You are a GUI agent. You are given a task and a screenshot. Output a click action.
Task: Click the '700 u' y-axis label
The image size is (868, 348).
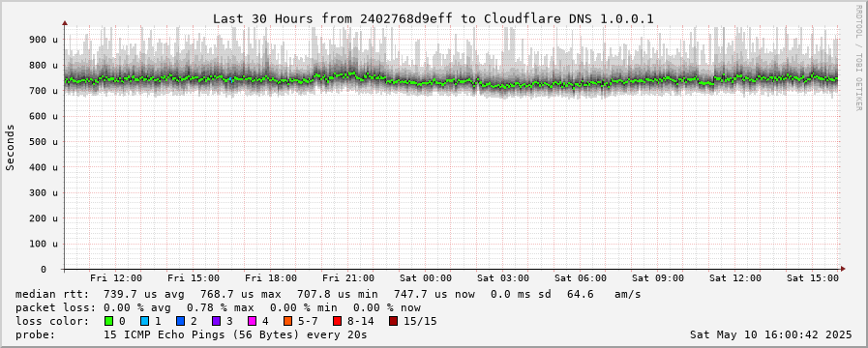click(44, 91)
